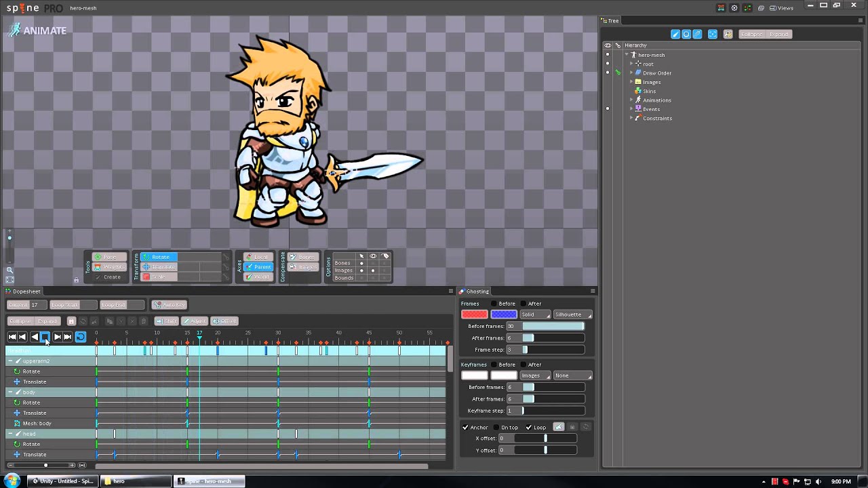Viewport: 868px width, 488px height.
Task: Select the Dopesheet panel tab
Action: (23, 291)
